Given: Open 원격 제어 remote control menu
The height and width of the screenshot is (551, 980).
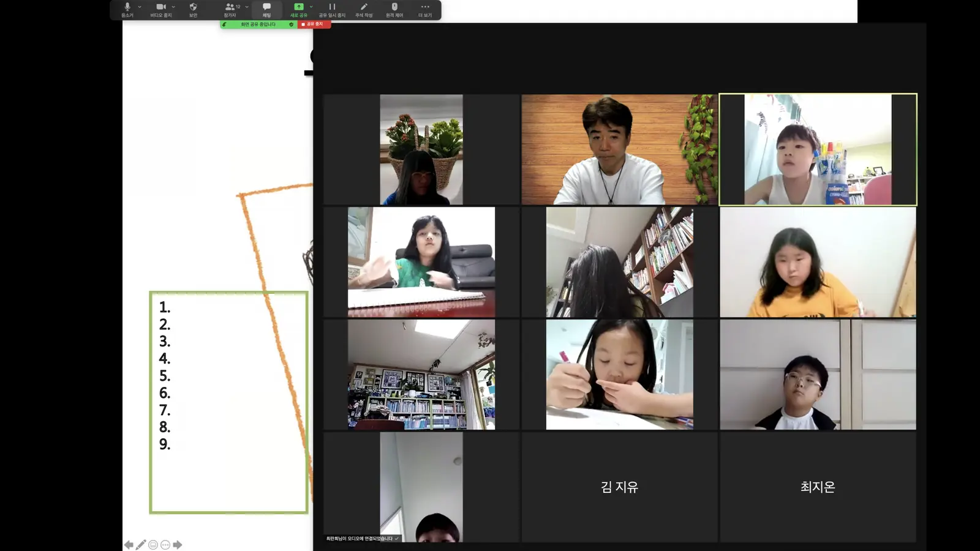Looking at the screenshot, I should tap(394, 10).
